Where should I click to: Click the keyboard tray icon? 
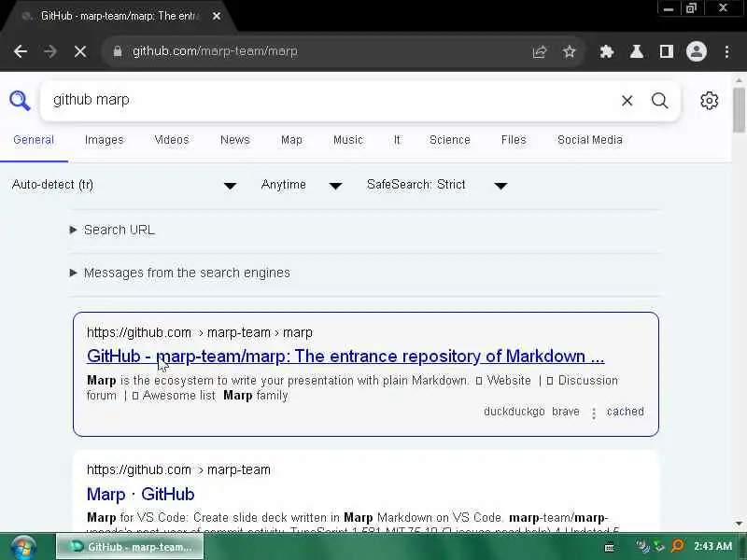coord(609,548)
